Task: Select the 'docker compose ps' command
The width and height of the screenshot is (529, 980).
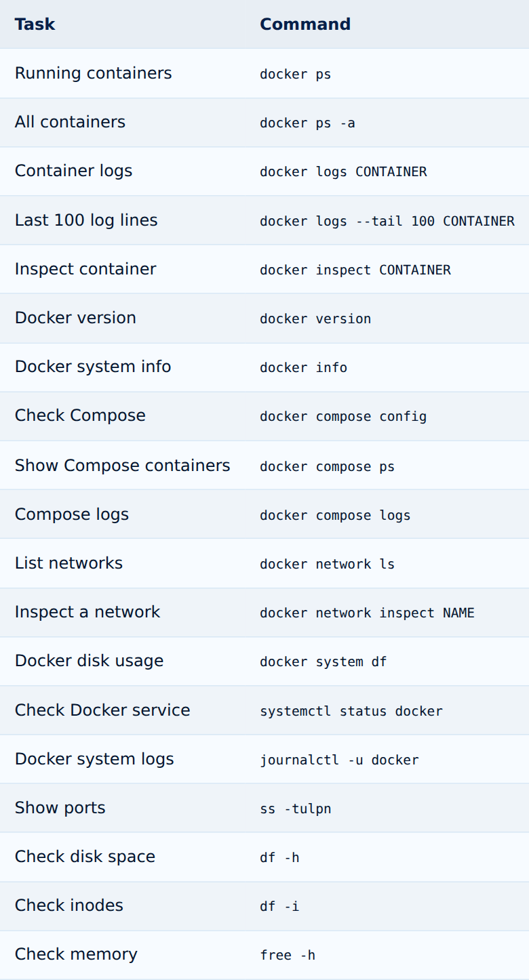Action: (327, 466)
